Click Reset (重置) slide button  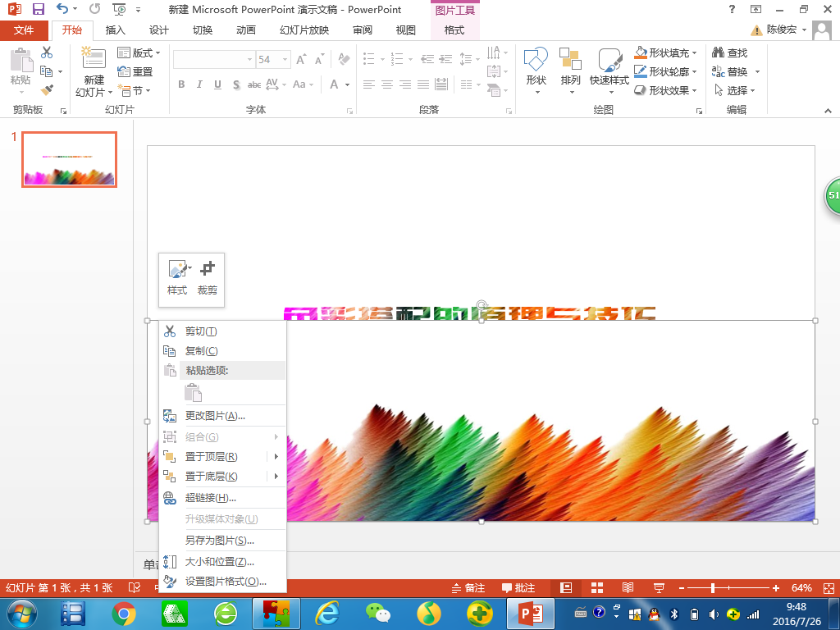coord(135,72)
